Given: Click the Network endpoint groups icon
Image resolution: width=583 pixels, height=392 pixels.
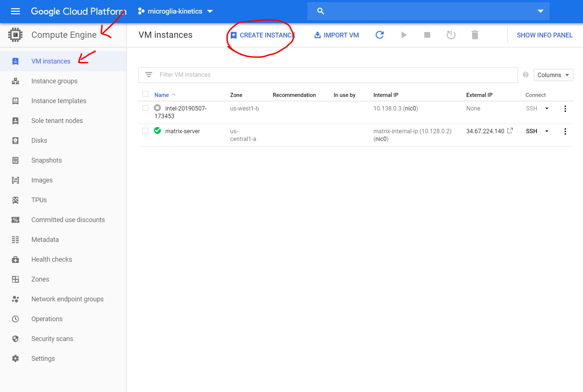Looking at the screenshot, I should coord(15,299).
